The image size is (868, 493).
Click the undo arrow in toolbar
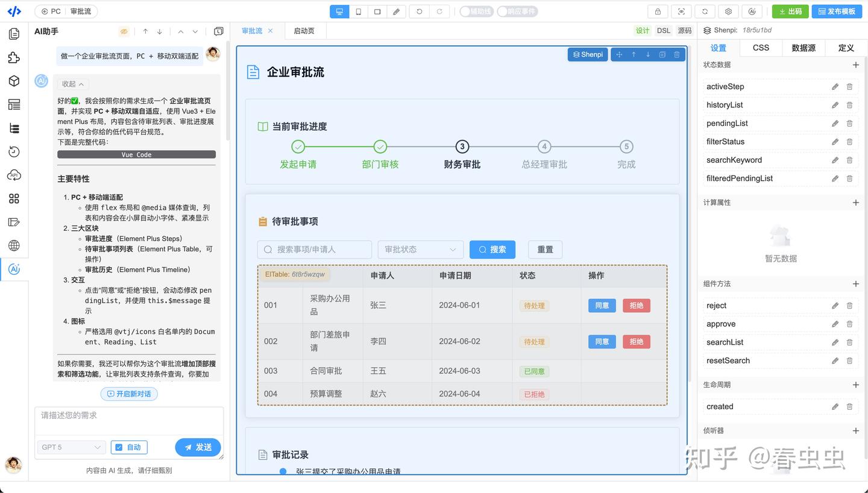tap(420, 11)
